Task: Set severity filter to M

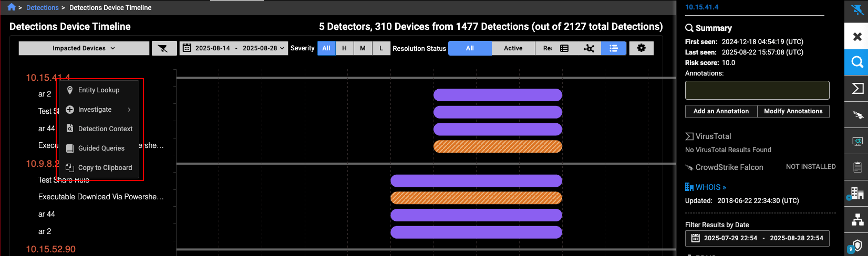Action: click(x=363, y=48)
